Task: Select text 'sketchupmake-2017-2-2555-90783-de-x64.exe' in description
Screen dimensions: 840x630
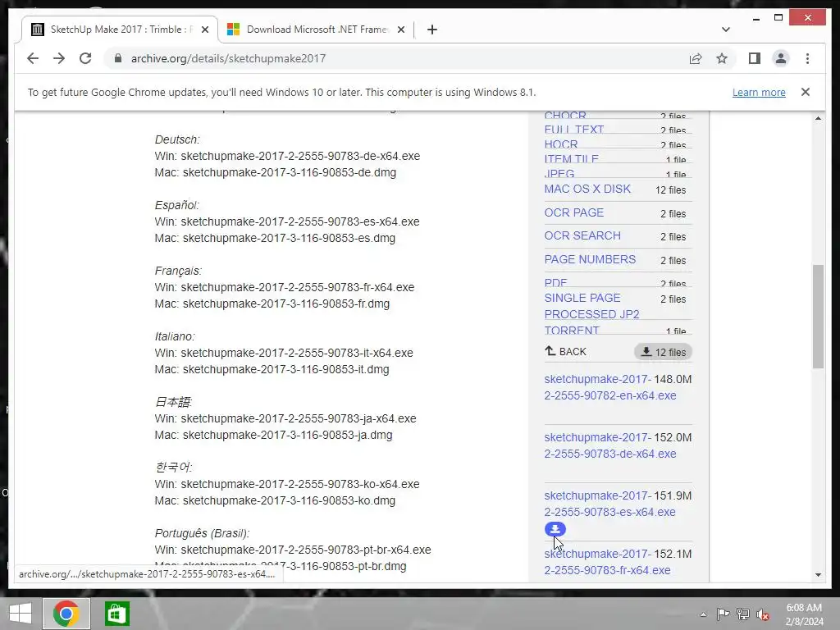Action: (300, 156)
